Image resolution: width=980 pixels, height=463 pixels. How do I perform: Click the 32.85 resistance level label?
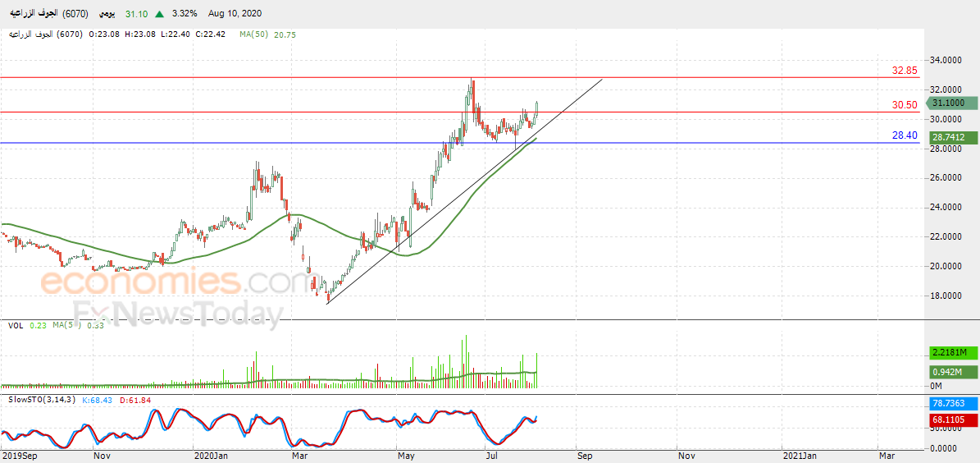(x=905, y=71)
